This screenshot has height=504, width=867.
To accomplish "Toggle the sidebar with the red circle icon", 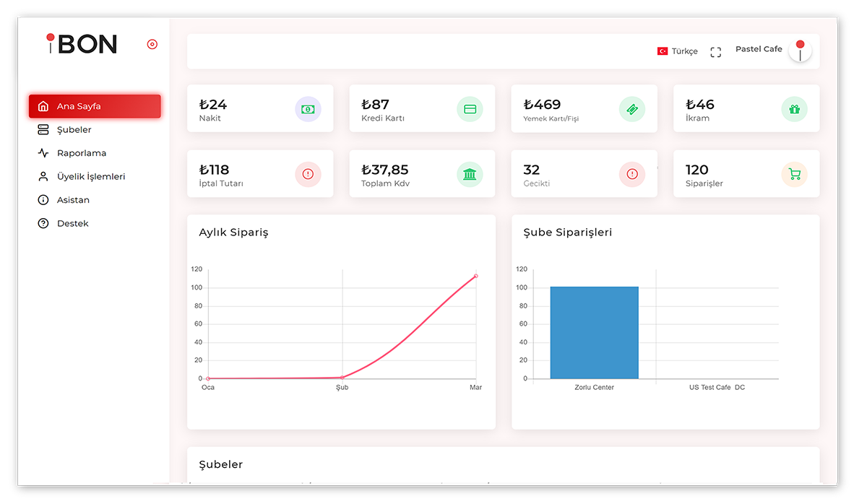I will [x=152, y=44].
